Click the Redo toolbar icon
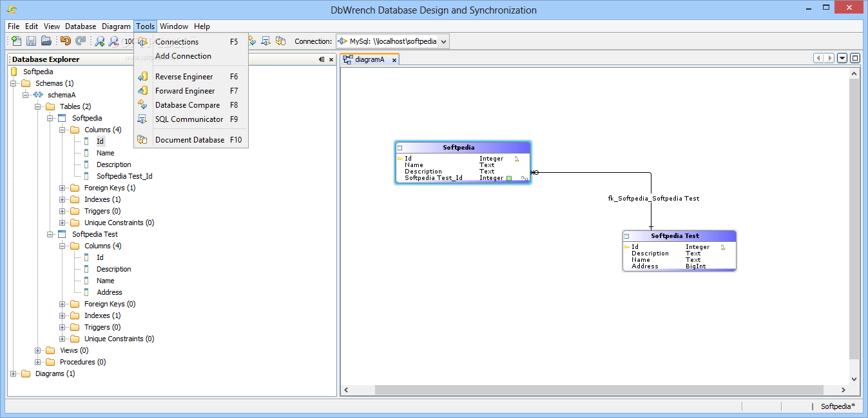 [81, 41]
